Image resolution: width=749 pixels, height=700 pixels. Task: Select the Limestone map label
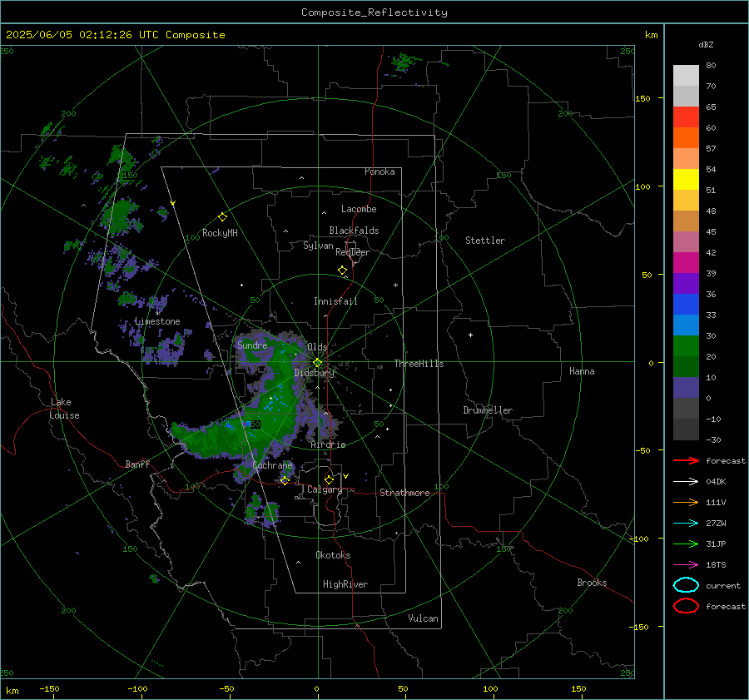pos(157,321)
